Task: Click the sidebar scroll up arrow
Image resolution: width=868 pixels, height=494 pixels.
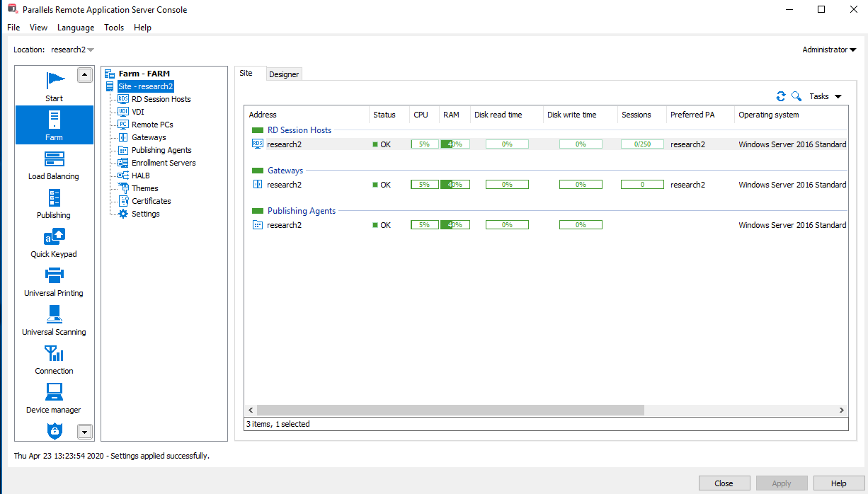Action: point(85,74)
